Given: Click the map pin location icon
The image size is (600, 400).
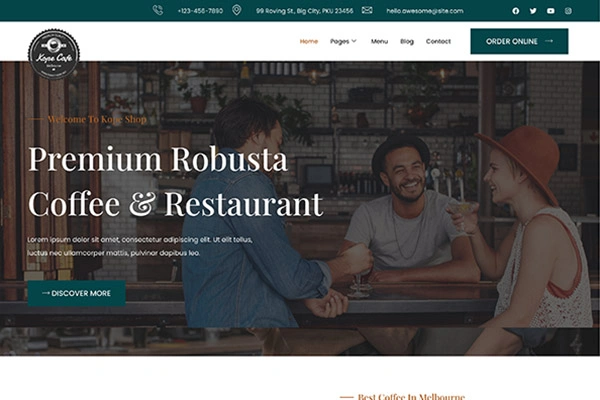Looking at the screenshot, I should click(236, 10).
